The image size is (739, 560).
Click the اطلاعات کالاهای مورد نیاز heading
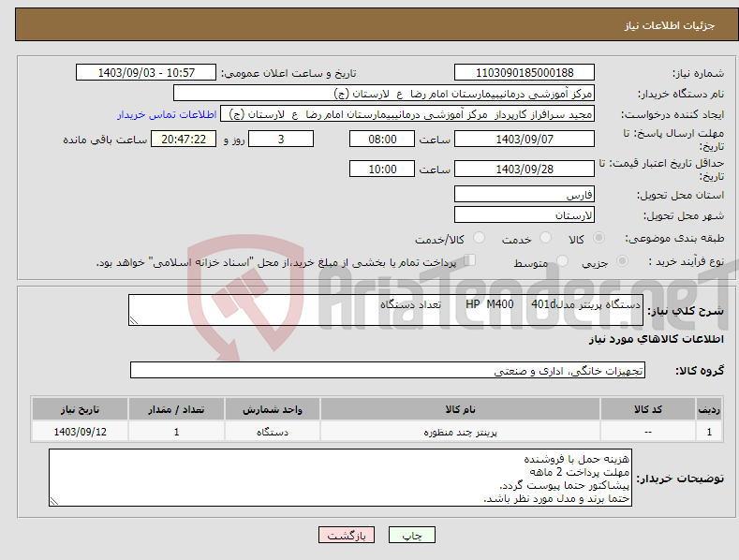[656, 339]
